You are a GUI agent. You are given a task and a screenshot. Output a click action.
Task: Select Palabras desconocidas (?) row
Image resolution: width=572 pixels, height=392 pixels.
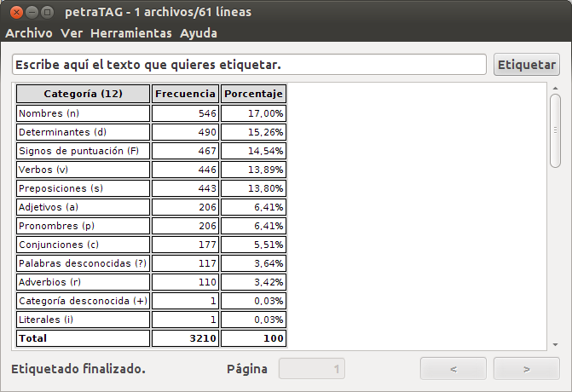coord(83,263)
